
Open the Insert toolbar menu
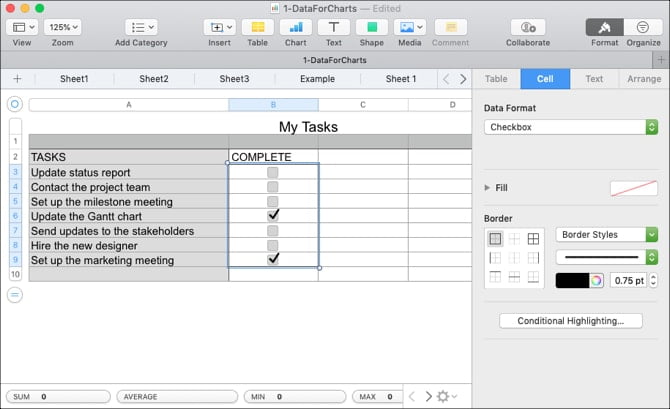pos(219,27)
